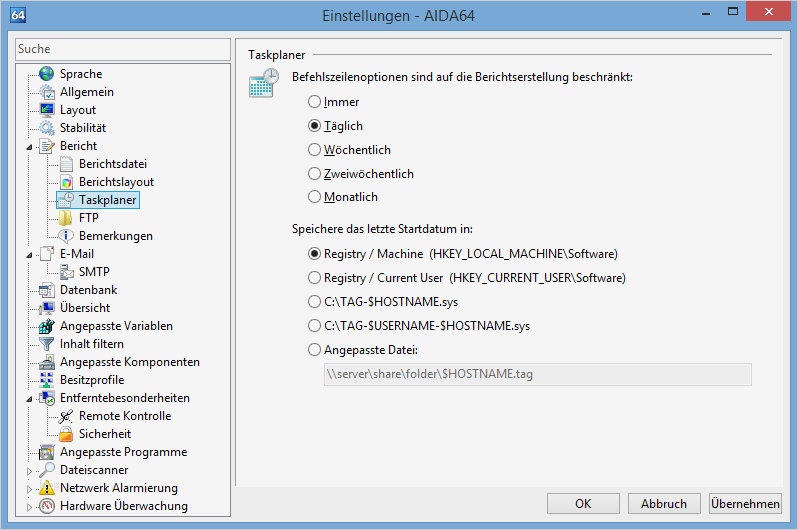Click the Datenbank icon
This screenshot has width=798, height=530.
[47, 290]
